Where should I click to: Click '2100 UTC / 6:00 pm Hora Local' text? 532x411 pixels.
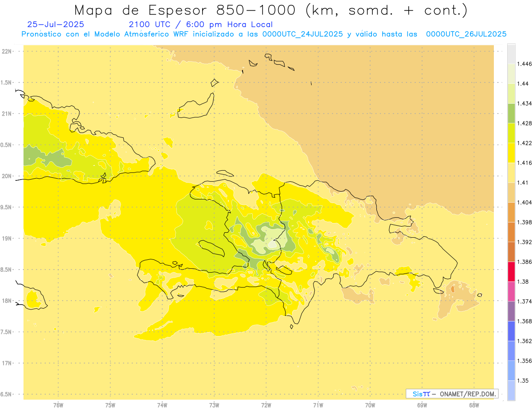(x=201, y=25)
